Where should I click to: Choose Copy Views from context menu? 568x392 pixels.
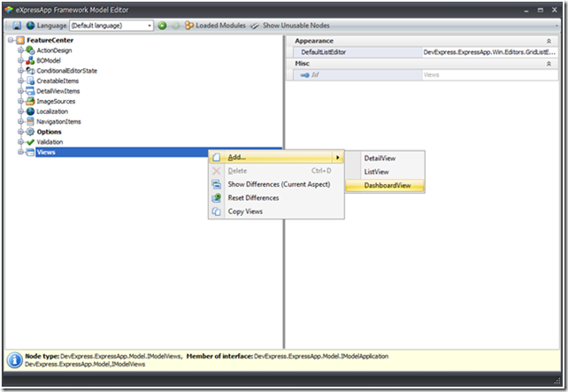click(x=276, y=211)
